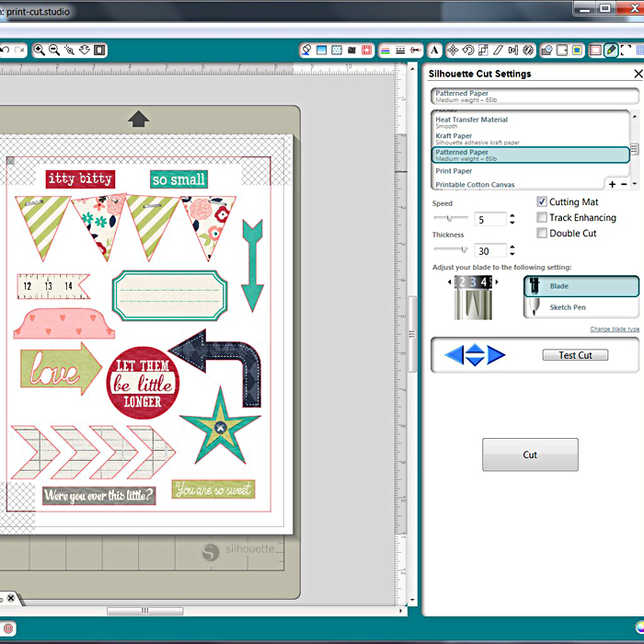Click the down-arrow zoom/pan tool icon
This screenshot has width=644, height=644.
tap(85, 50)
